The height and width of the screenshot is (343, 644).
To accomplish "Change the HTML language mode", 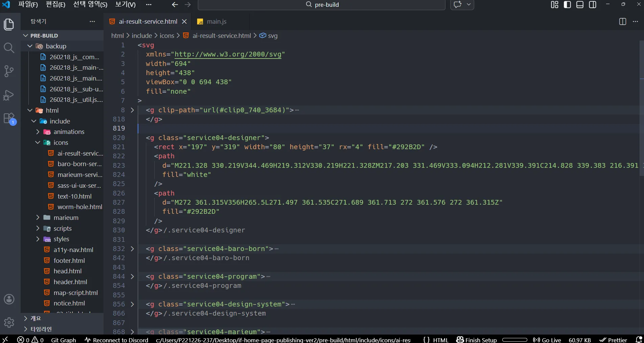I will [x=440, y=340].
